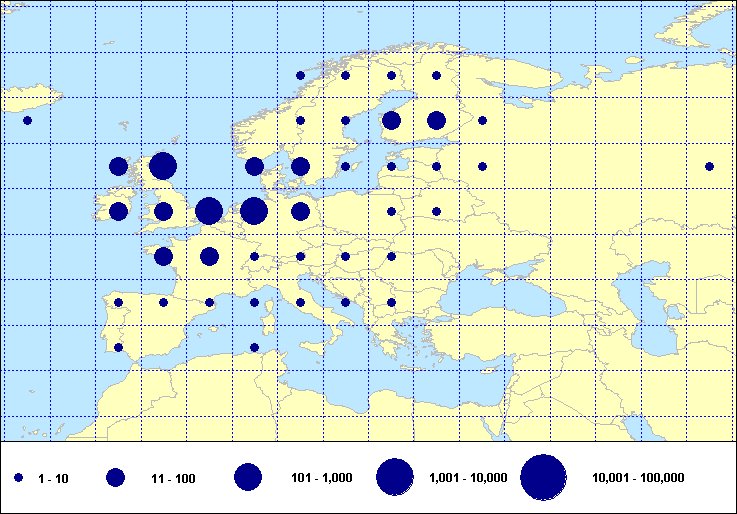
Task: Select the large circle on the Netherlands
Action: (254, 211)
